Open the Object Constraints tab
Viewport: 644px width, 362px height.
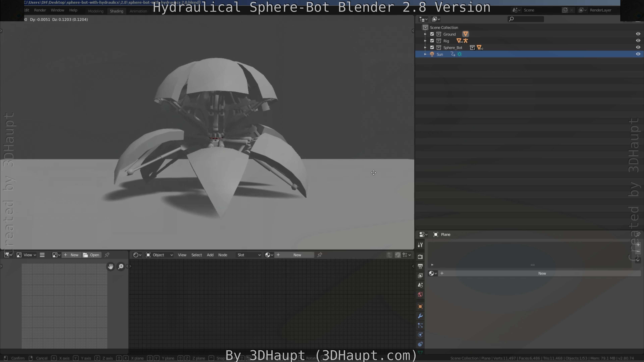point(420,344)
